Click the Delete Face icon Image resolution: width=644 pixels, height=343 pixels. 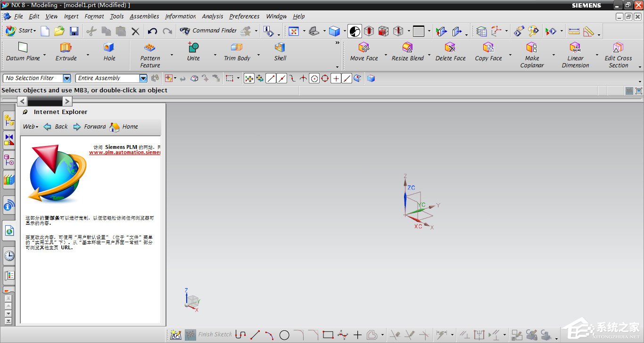450,48
